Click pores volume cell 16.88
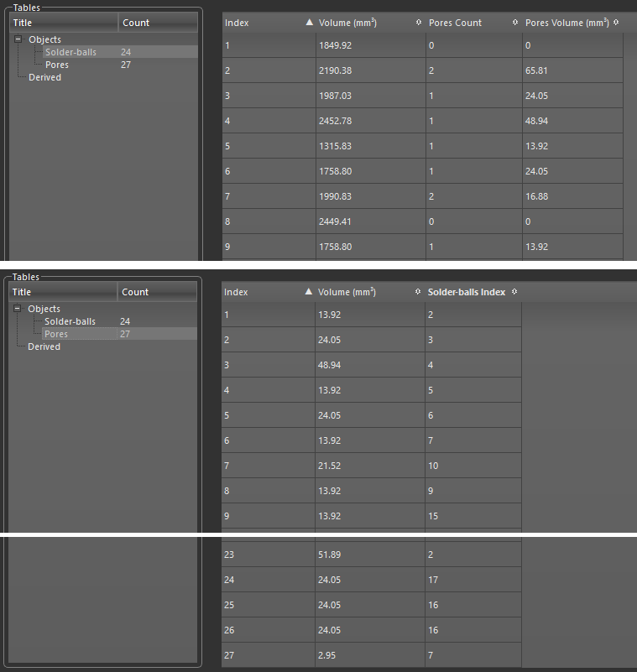This screenshot has width=637, height=672. [x=572, y=196]
